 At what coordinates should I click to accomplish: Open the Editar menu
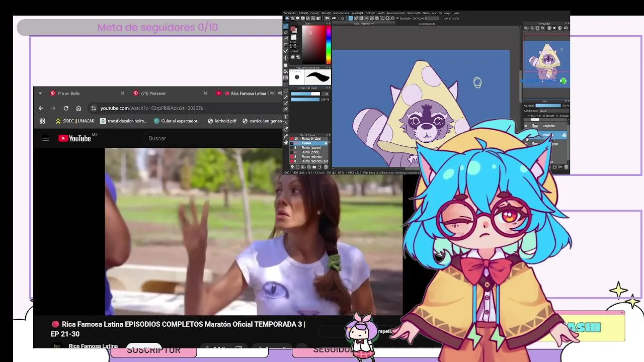pyautogui.click(x=303, y=13)
